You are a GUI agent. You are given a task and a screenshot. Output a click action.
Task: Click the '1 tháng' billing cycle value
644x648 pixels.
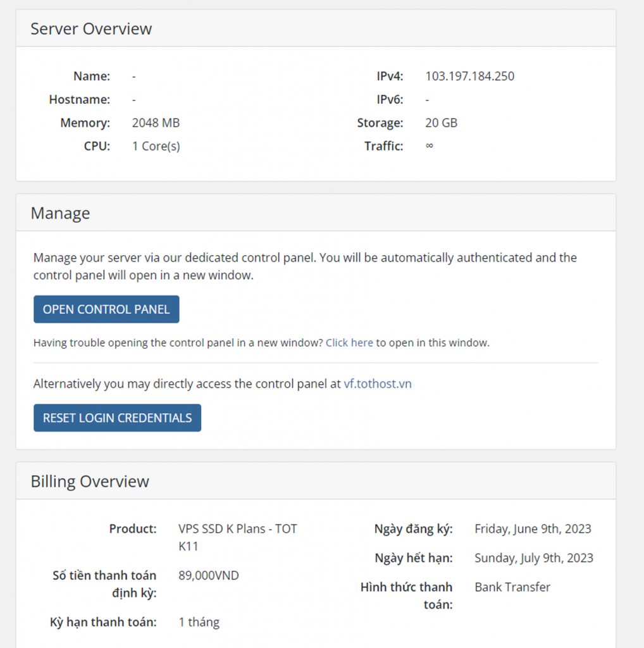coord(199,622)
